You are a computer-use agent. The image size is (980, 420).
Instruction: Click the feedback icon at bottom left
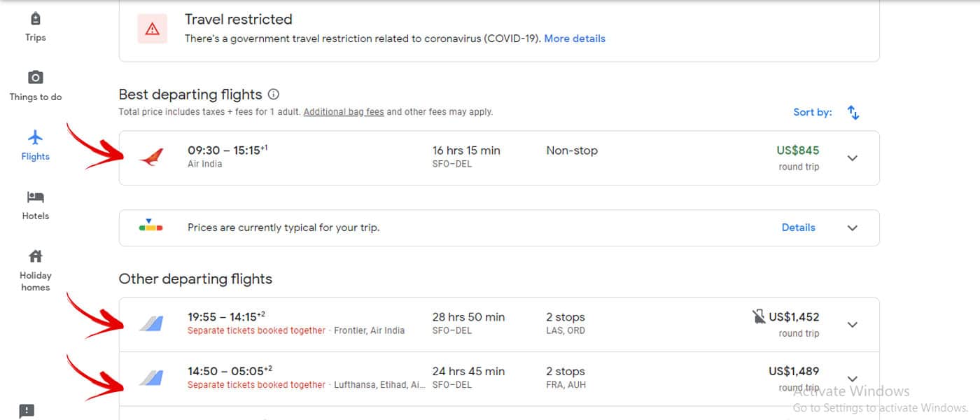(27, 411)
